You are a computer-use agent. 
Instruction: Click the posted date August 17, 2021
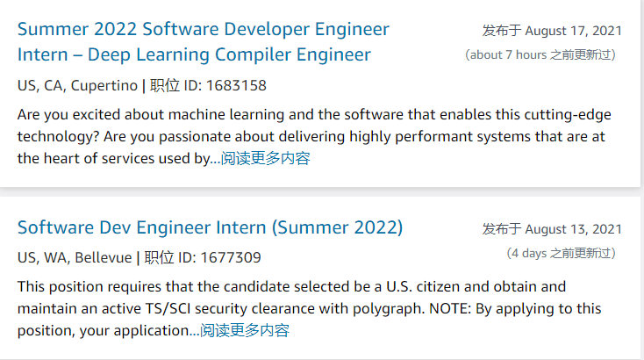(x=574, y=31)
